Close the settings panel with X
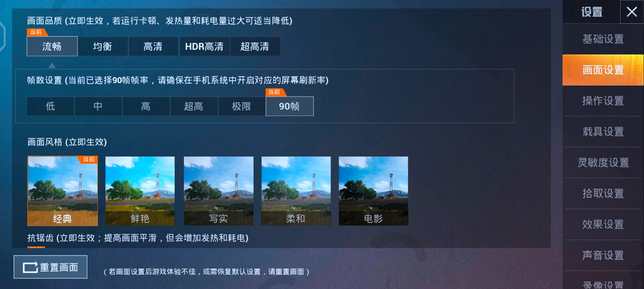 632,12
